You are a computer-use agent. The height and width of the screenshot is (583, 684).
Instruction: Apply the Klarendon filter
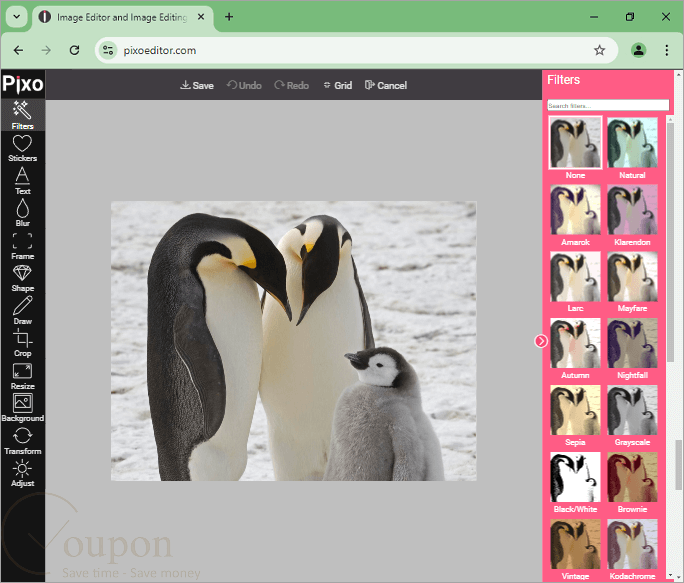click(x=632, y=209)
